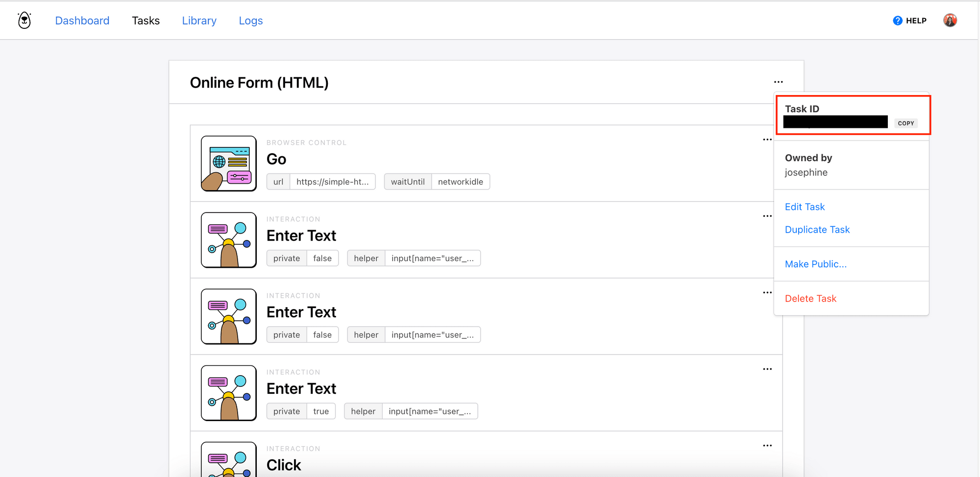Click the Help question mark icon

point(897,20)
